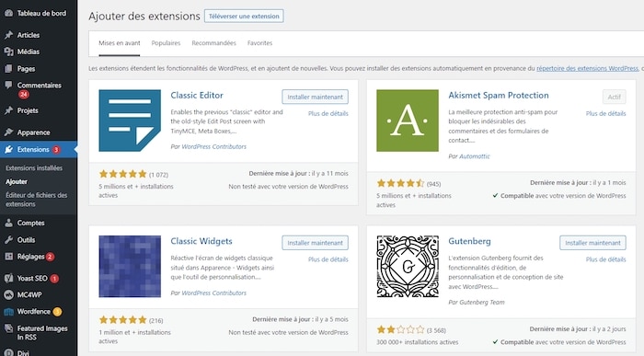Click WordPress Contributors author link under Classic Widgets
Viewport: 644px width, 356px height.
214,293
